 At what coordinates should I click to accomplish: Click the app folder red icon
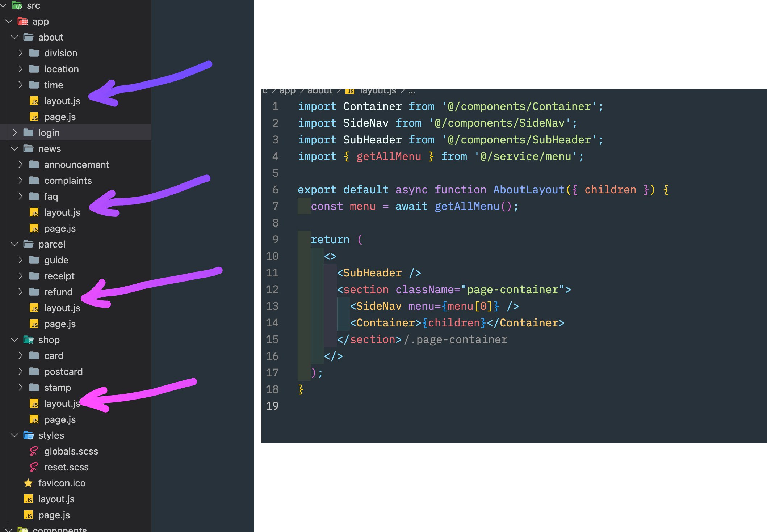click(x=23, y=21)
